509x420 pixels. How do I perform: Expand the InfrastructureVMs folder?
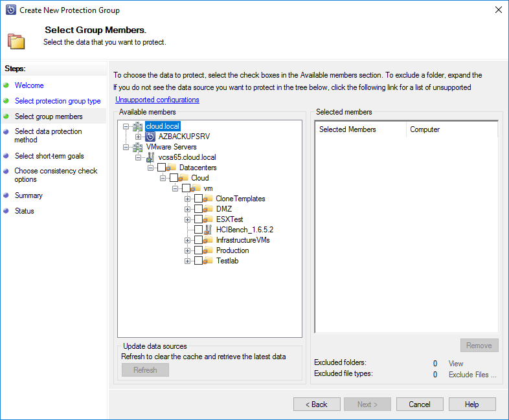[188, 241]
